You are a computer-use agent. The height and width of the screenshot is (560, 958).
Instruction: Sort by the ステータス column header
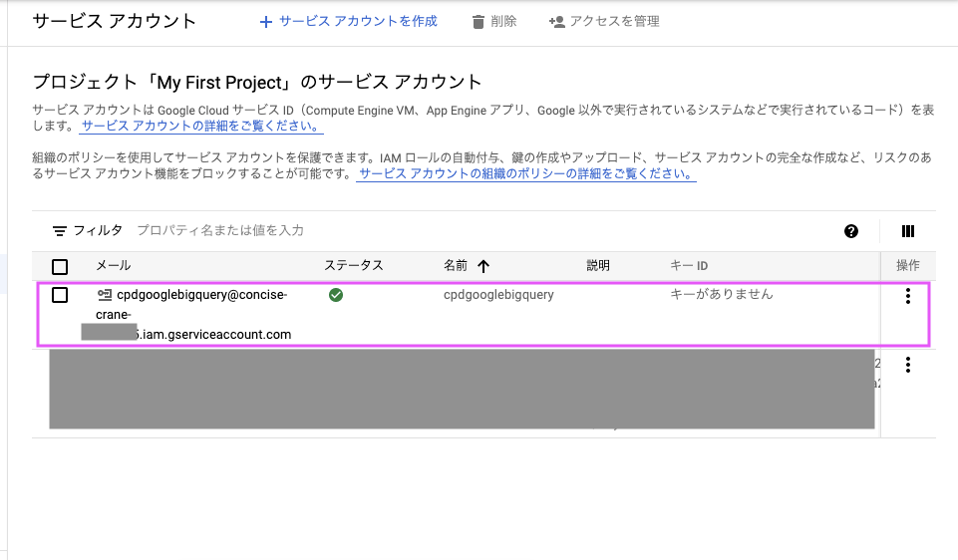tap(353, 265)
